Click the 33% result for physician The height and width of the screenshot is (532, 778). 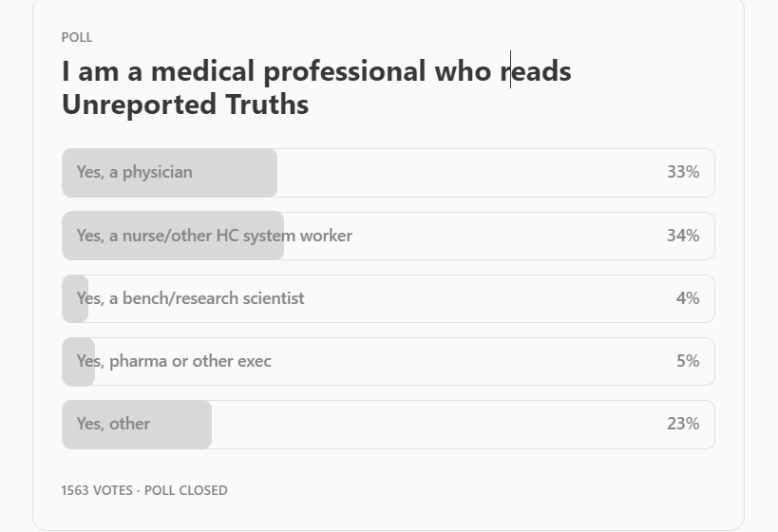(x=683, y=172)
